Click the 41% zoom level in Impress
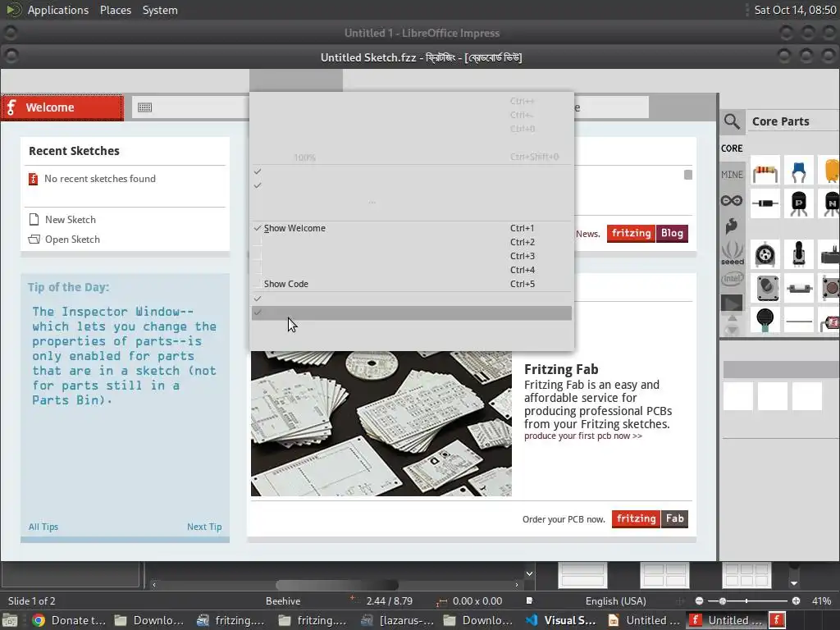The width and height of the screenshot is (840, 630). coord(821,601)
